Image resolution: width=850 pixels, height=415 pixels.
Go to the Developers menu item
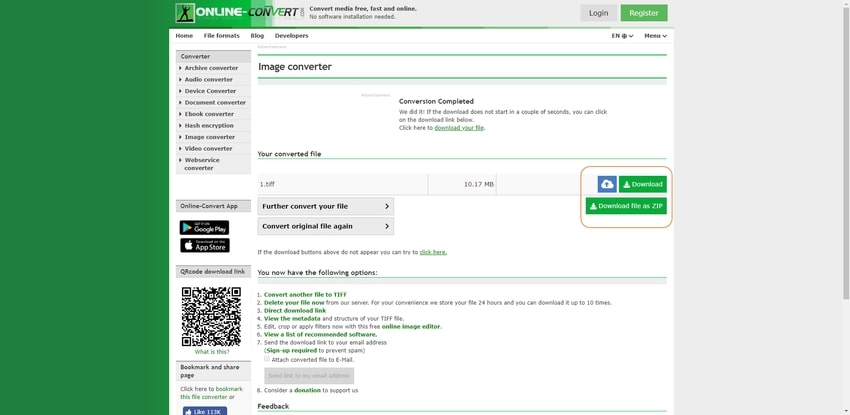tap(291, 36)
